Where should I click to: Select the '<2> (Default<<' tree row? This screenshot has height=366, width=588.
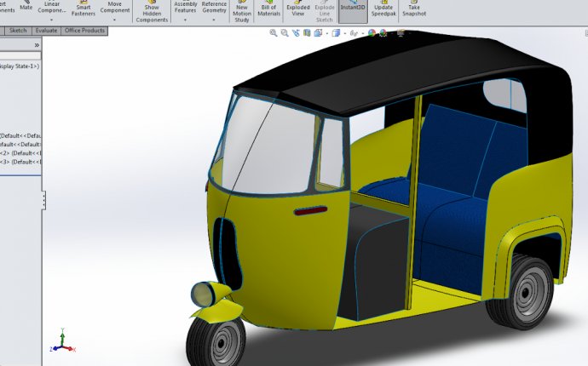click(20, 153)
